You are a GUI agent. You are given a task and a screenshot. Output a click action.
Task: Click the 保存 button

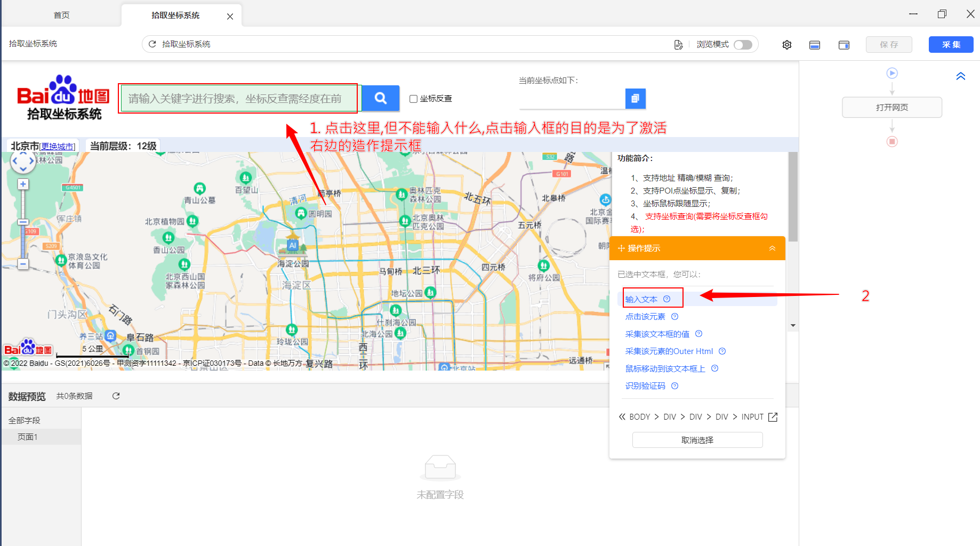(889, 45)
